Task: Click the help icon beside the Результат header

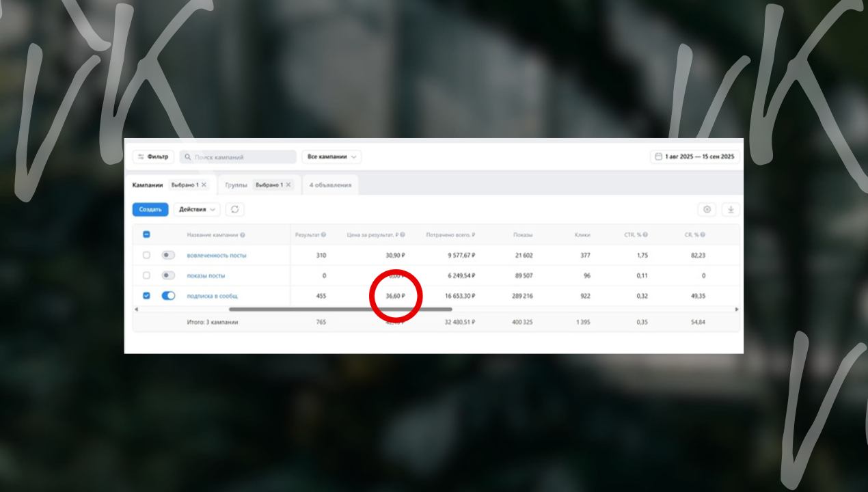Action: pos(323,235)
